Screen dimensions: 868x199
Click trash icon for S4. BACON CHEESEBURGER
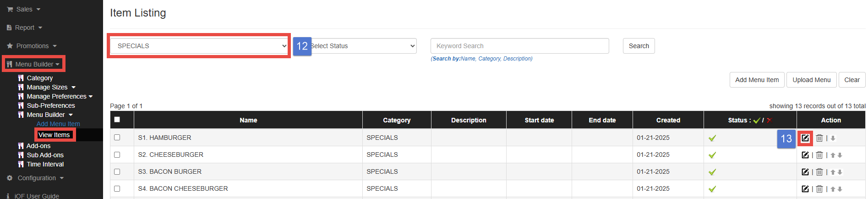click(819, 189)
